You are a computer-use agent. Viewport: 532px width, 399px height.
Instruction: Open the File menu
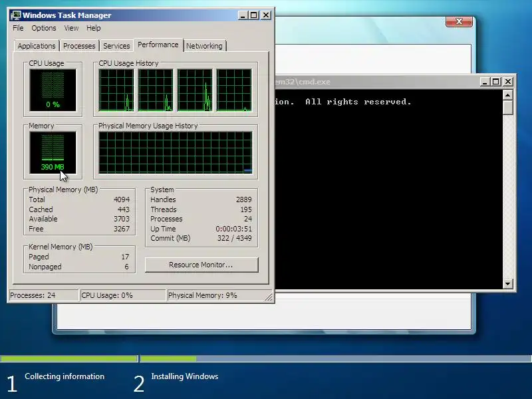point(18,28)
